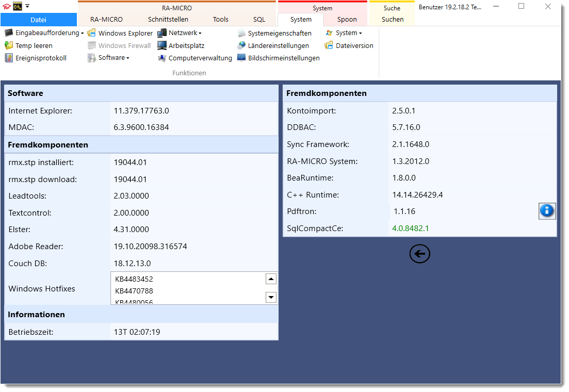Image resolution: width=569 pixels, height=392 pixels.
Task: Click DDBAC version 5.7.16.0
Action: [x=406, y=127]
